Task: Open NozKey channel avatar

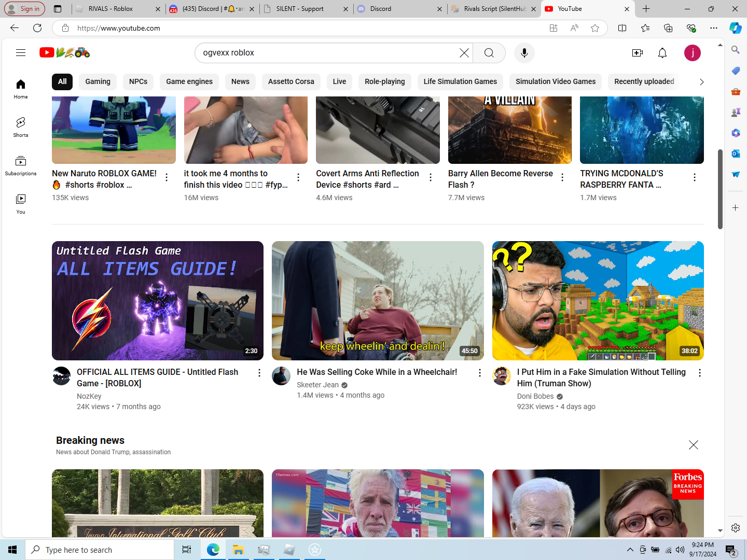Action: coord(61,376)
